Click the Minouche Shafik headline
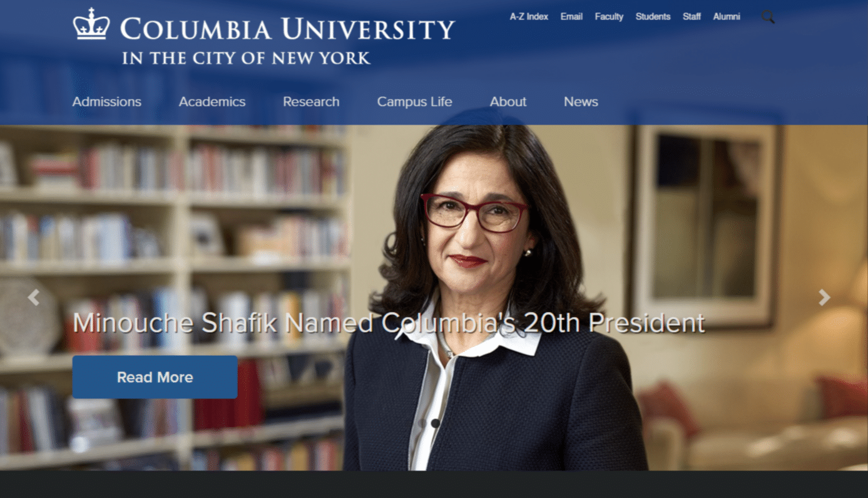 (x=389, y=323)
